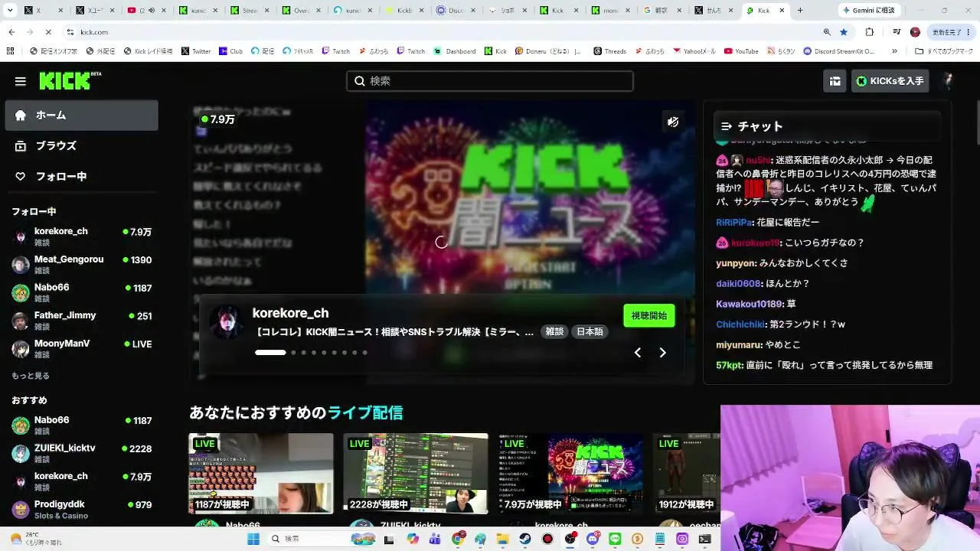This screenshot has width=980, height=551.
Task: Mute the featured stream volume icon
Action: coord(673,122)
